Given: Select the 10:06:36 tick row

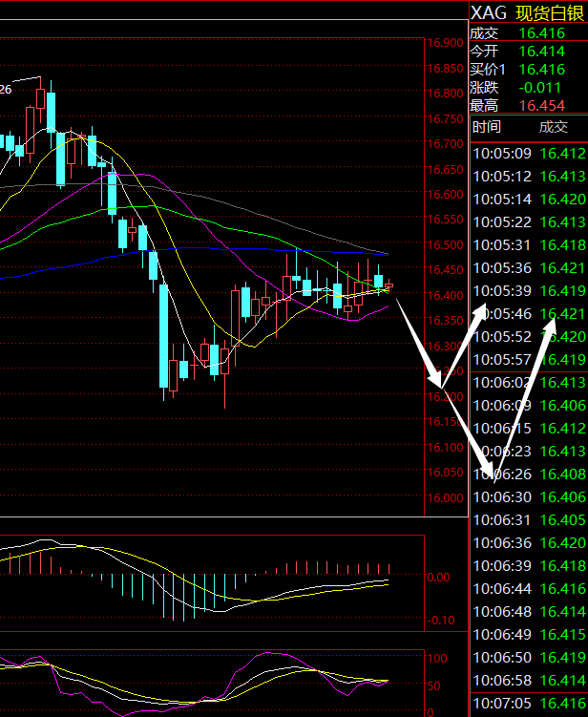Looking at the screenshot, I should (x=529, y=542).
